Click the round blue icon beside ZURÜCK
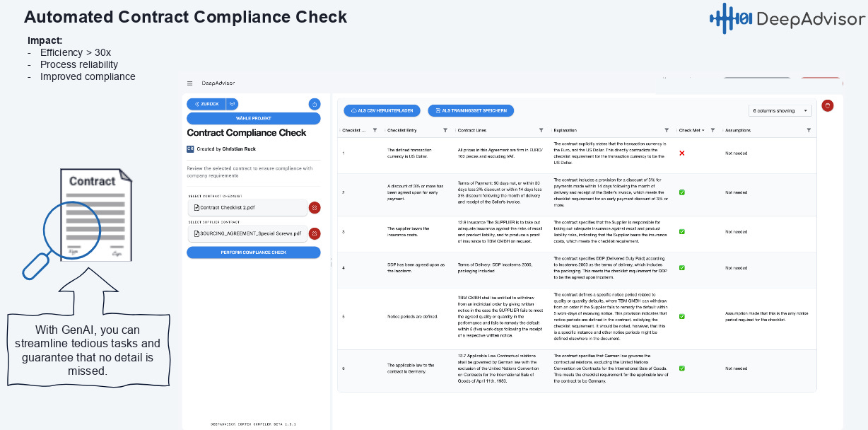This screenshot has width=868, height=430. 315,104
